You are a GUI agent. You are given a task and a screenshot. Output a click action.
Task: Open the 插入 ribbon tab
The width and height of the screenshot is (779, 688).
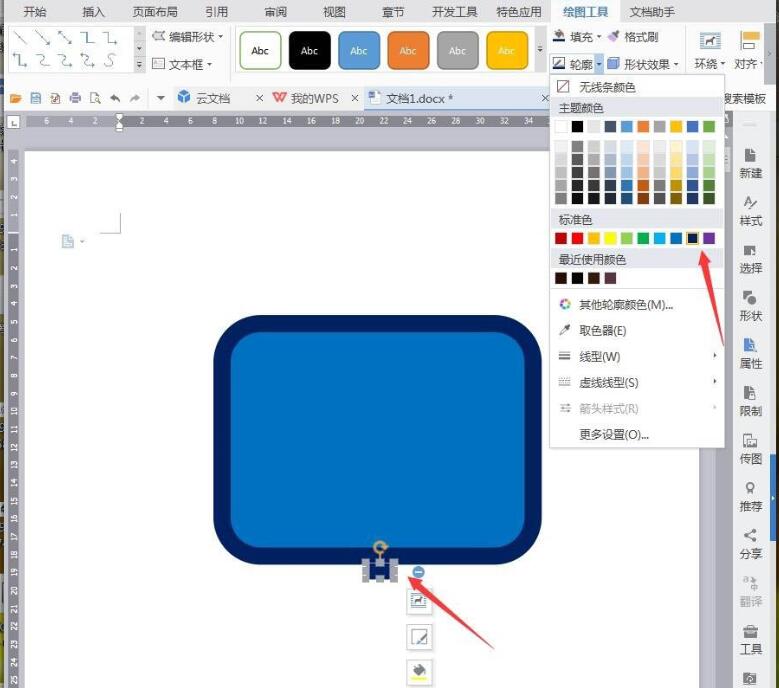pyautogui.click(x=93, y=11)
